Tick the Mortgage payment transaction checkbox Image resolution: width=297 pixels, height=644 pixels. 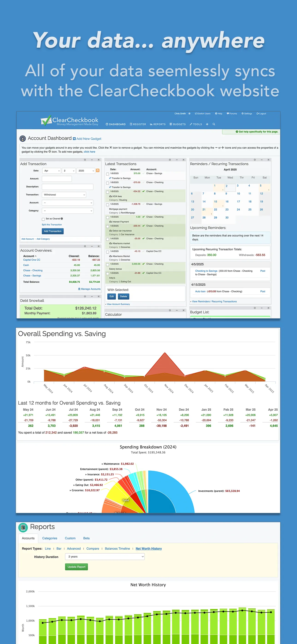108,205
